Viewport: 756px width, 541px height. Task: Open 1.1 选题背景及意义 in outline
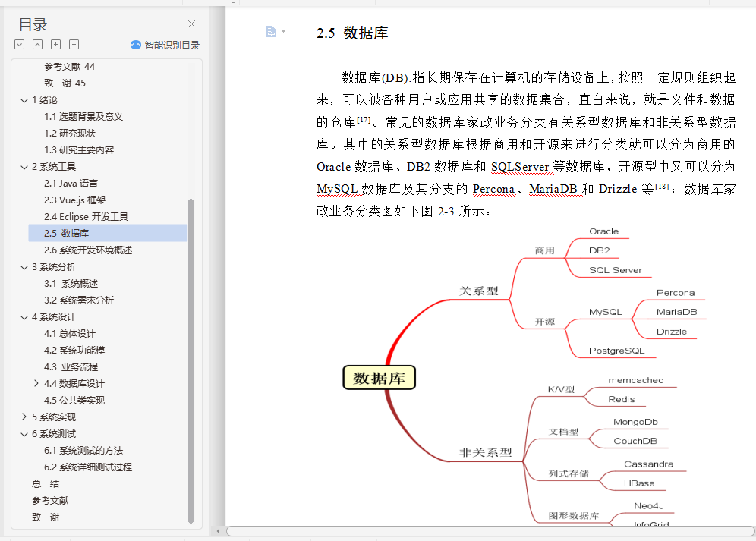pos(83,117)
